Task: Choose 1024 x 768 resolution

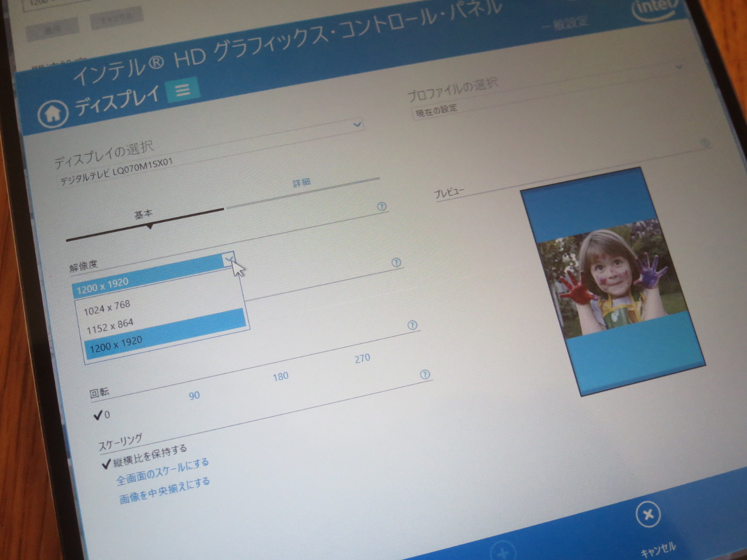Action: (107, 307)
